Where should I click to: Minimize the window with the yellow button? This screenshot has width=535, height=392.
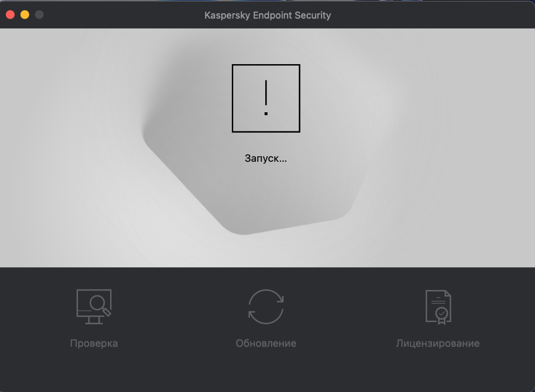click(25, 15)
